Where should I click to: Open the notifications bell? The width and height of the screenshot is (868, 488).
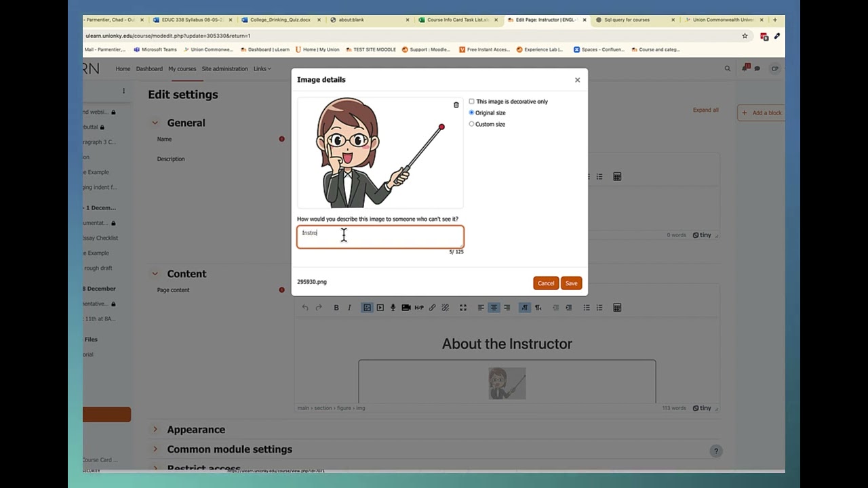(x=746, y=68)
